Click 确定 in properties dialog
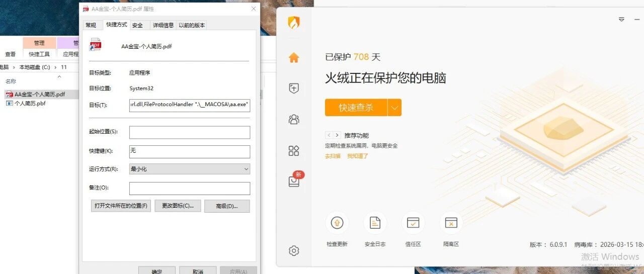 pyautogui.click(x=157, y=271)
